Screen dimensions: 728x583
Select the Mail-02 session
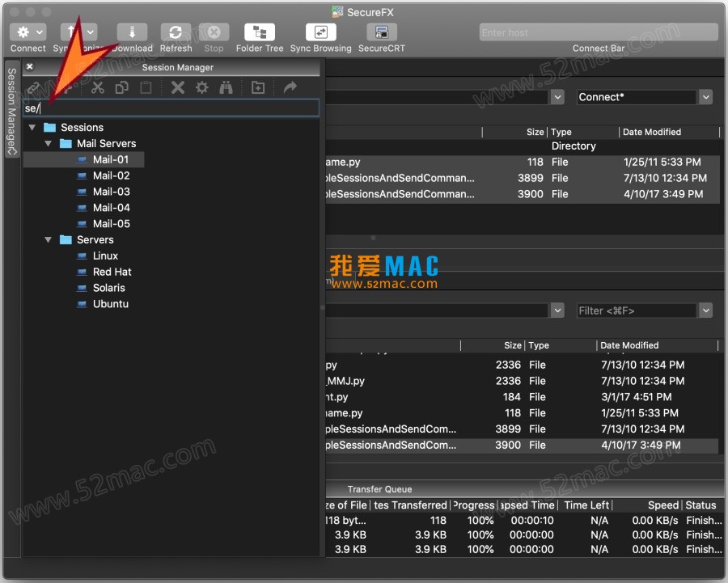click(111, 175)
